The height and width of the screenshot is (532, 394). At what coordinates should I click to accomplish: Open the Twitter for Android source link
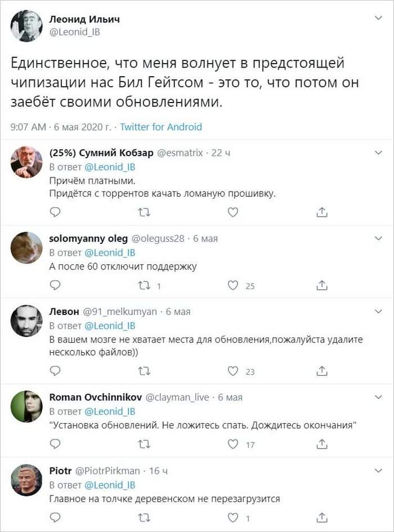(x=160, y=127)
